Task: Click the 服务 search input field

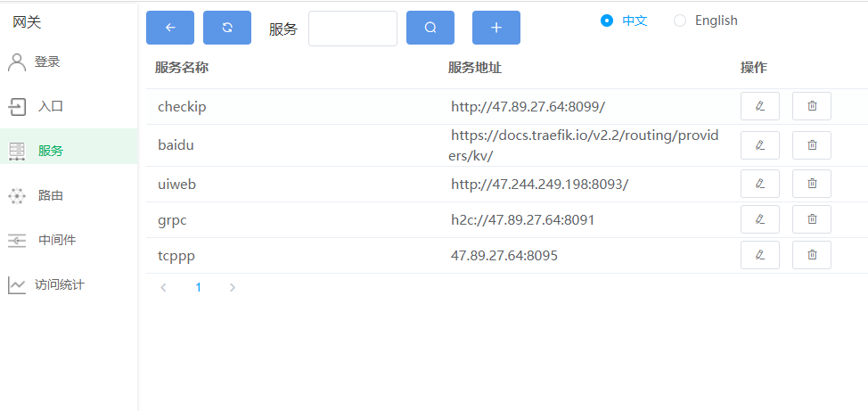Action: click(x=352, y=29)
